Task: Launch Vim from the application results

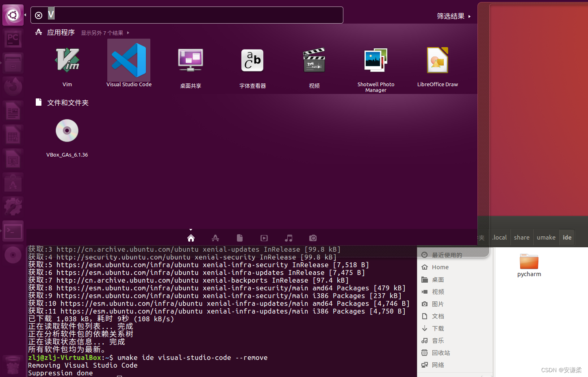Action: [67, 60]
